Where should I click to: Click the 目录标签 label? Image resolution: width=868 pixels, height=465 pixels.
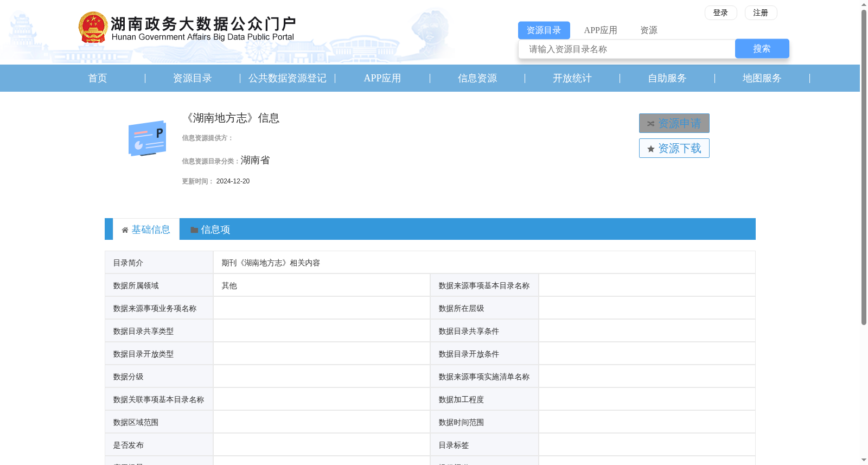pyautogui.click(x=454, y=445)
